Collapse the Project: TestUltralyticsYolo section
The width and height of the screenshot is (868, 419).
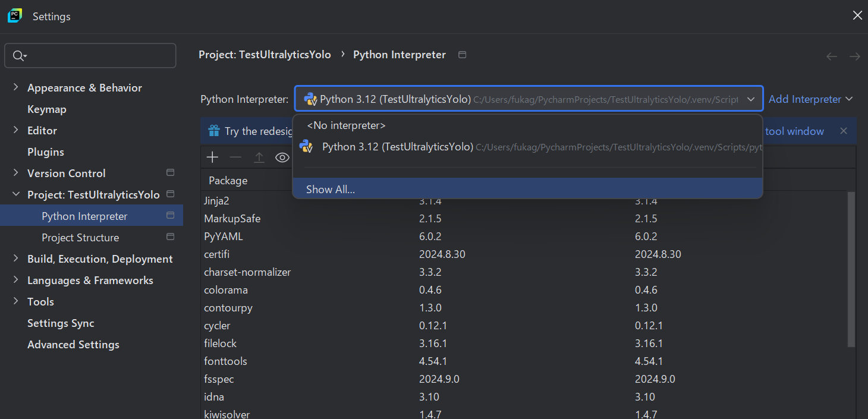click(15, 194)
